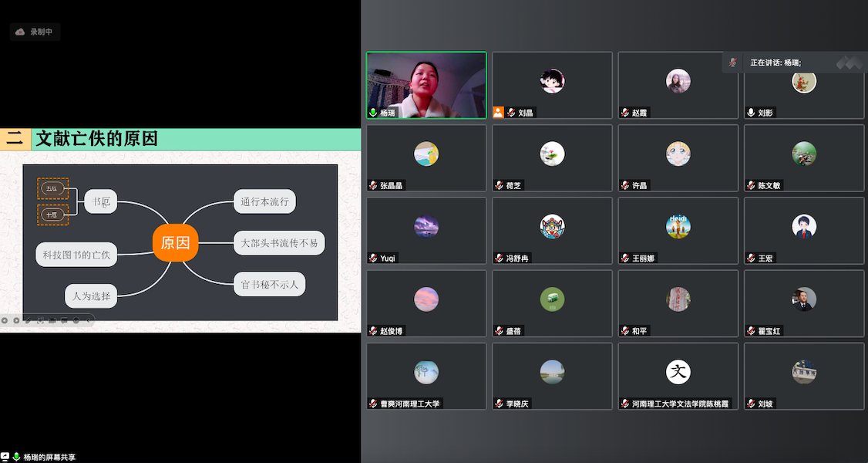Click the muted microphone icon beside 正在讲话

pyautogui.click(x=733, y=63)
